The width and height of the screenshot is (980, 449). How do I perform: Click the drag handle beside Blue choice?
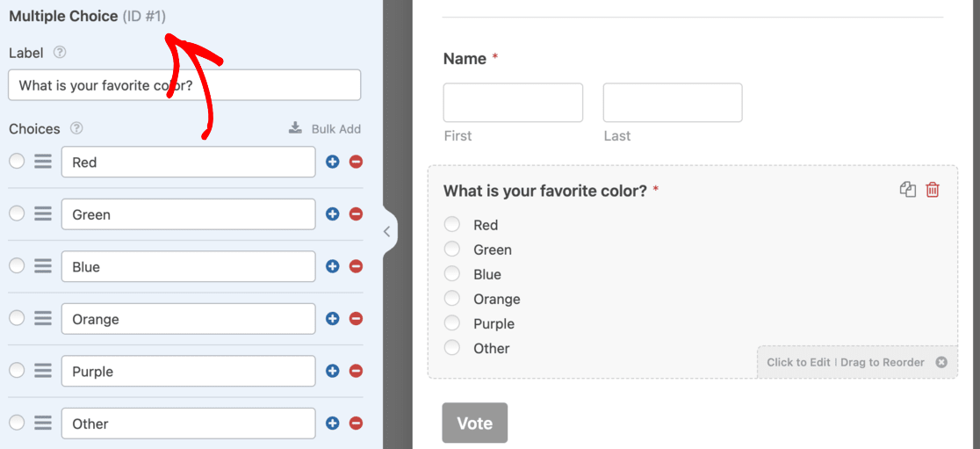point(43,266)
